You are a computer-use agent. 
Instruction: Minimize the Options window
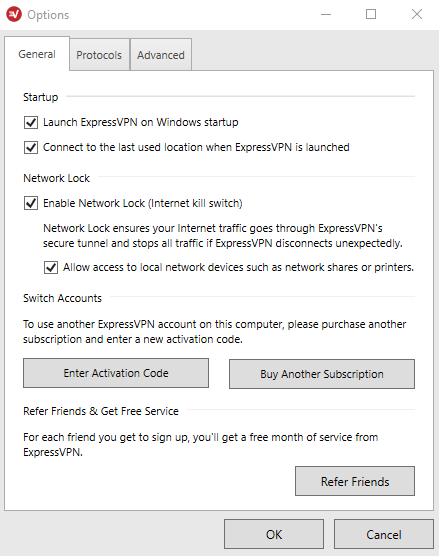point(326,15)
